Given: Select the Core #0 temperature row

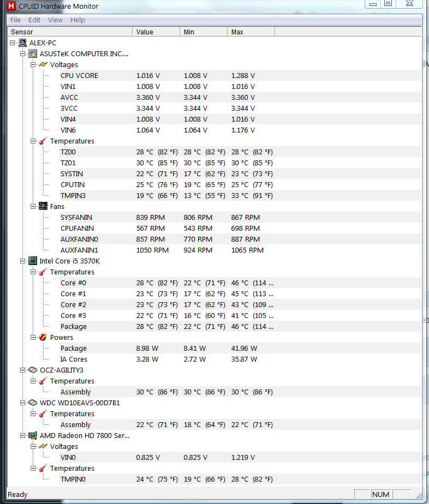Looking at the screenshot, I should [x=240, y=283].
